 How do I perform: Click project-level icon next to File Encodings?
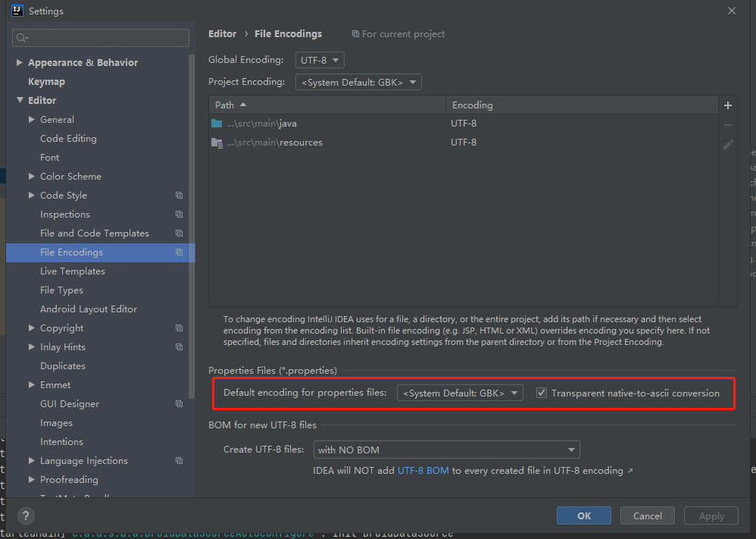click(x=179, y=252)
